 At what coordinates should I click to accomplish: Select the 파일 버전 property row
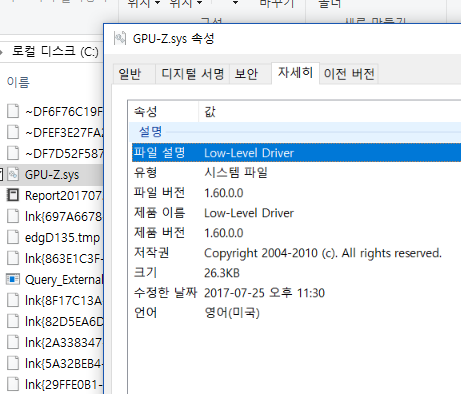(x=296, y=193)
